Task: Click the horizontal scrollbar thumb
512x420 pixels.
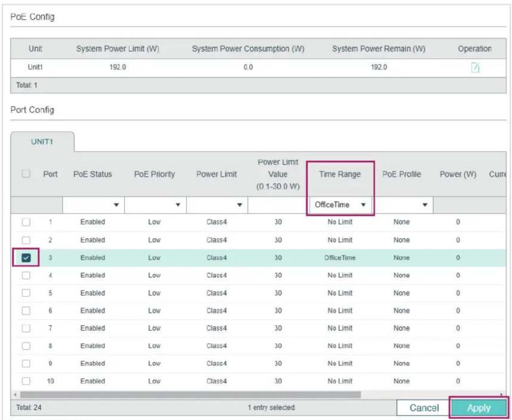Action: (190, 395)
